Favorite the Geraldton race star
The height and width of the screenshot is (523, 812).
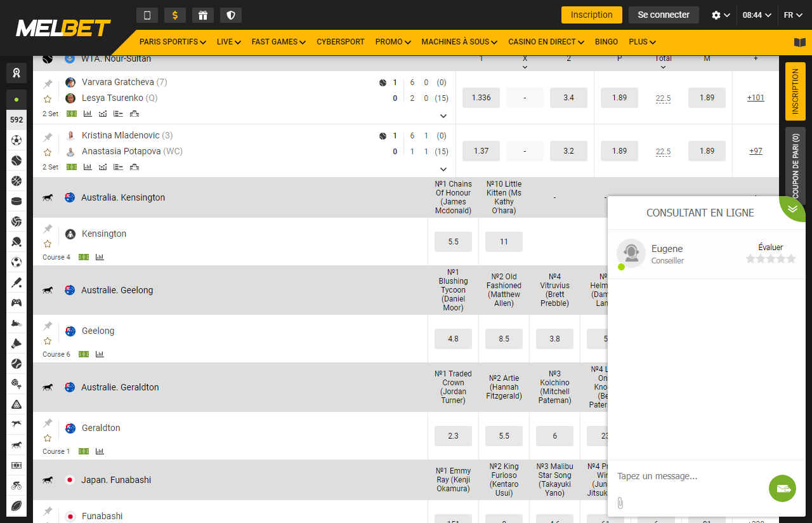pyautogui.click(x=48, y=438)
